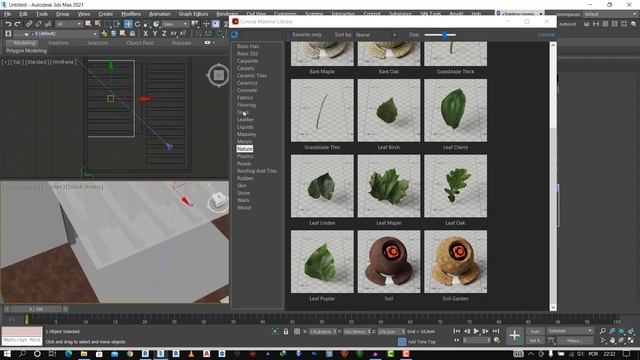Toggle the Favorite only checkbox

point(288,35)
